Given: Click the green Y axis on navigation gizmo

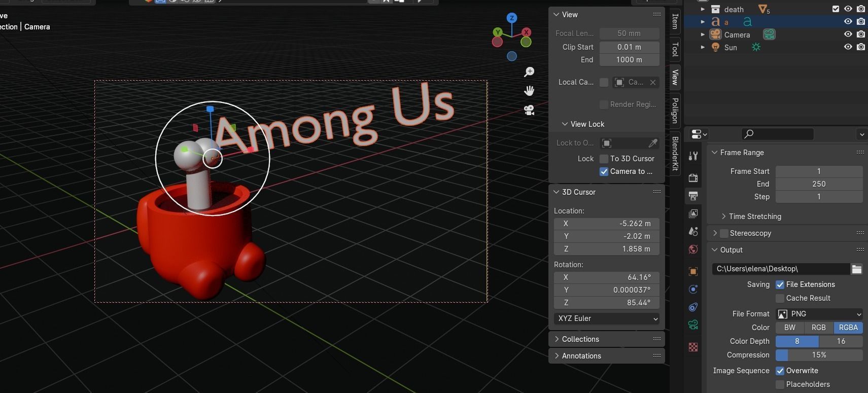Looking at the screenshot, I should click(x=498, y=32).
